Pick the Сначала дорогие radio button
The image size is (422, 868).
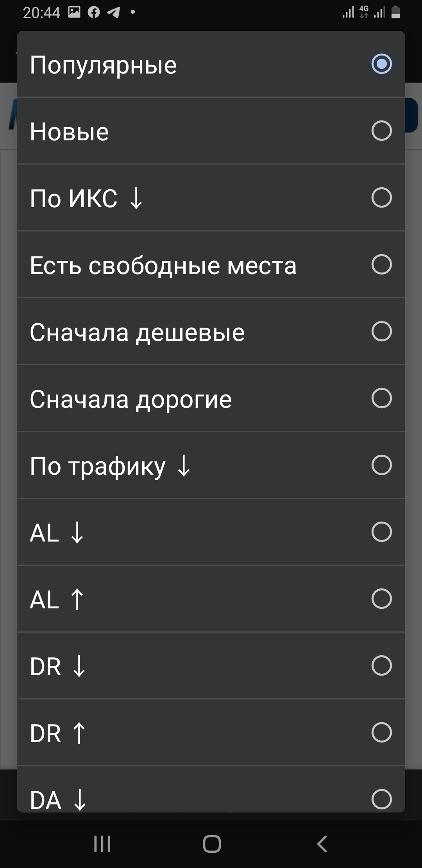click(381, 398)
